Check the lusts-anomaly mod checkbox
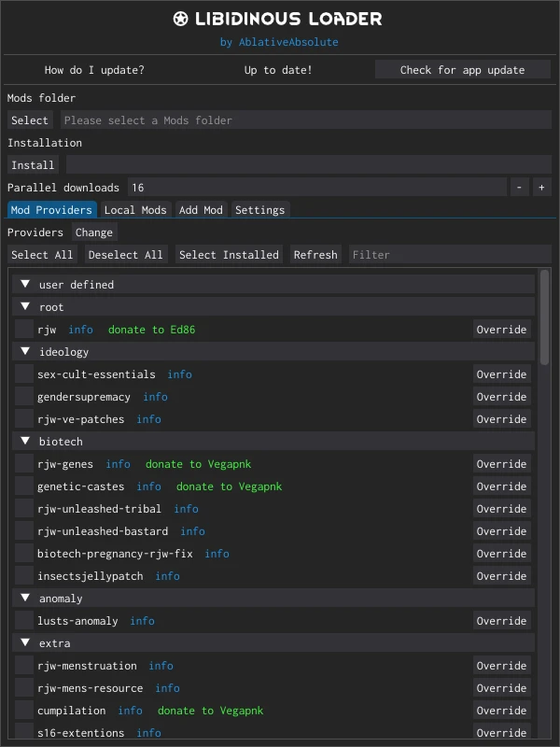This screenshot has height=747, width=560. [24, 621]
